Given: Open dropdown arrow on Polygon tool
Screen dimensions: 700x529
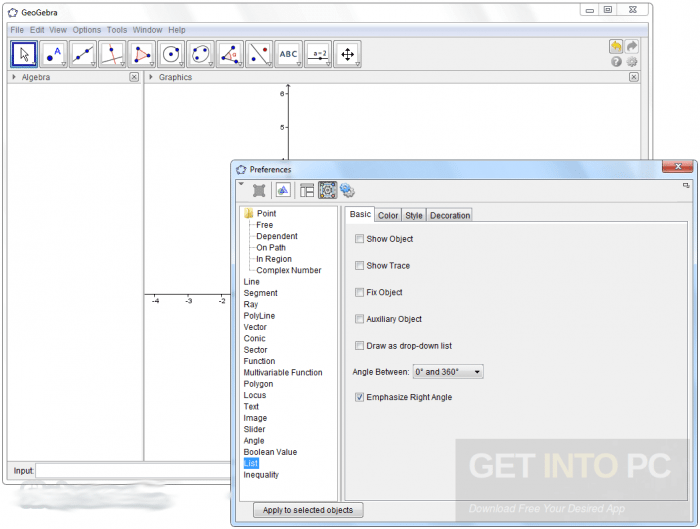Looking at the screenshot, I should point(152,64).
